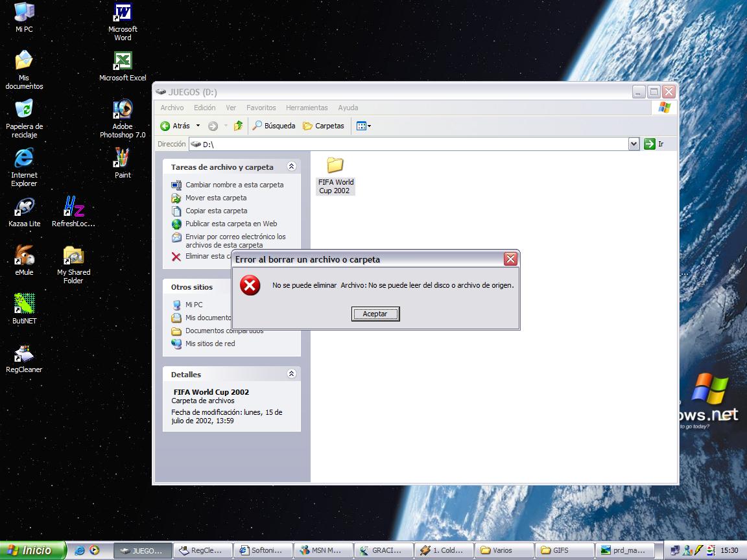747x560 pixels.
Task: Switch to 1. Cold... taskbar window
Action: (444, 550)
